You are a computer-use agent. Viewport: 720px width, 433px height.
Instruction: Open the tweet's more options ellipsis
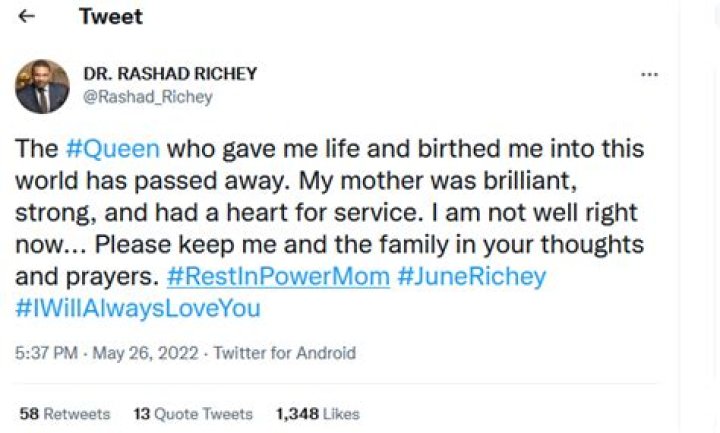[649, 75]
